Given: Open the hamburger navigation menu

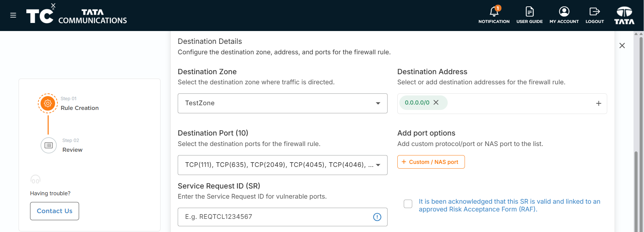Looking at the screenshot, I should tap(13, 15).
